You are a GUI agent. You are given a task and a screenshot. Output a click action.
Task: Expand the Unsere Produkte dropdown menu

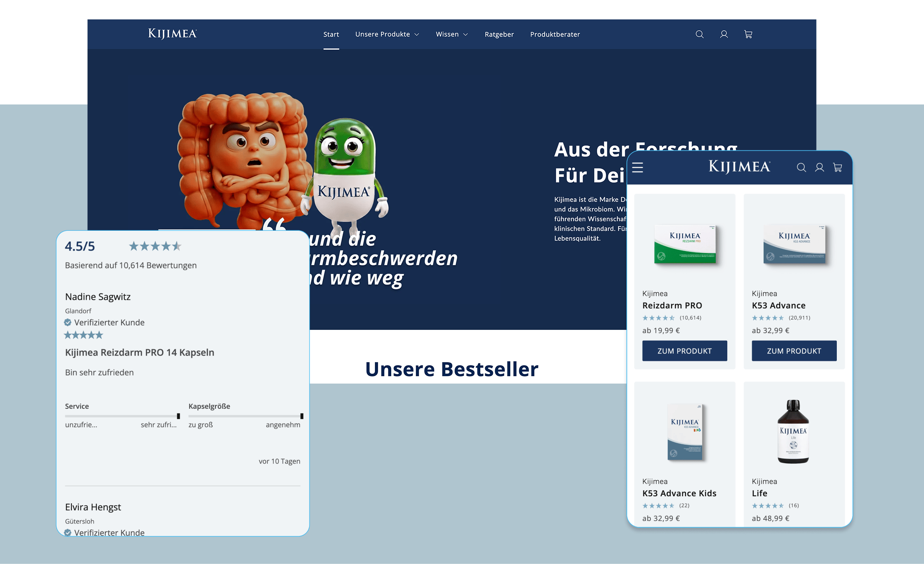point(387,34)
